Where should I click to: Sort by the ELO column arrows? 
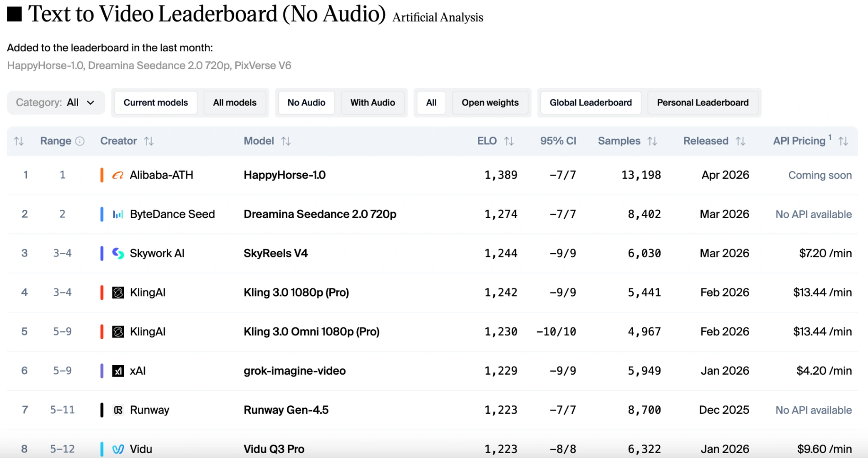pos(509,141)
